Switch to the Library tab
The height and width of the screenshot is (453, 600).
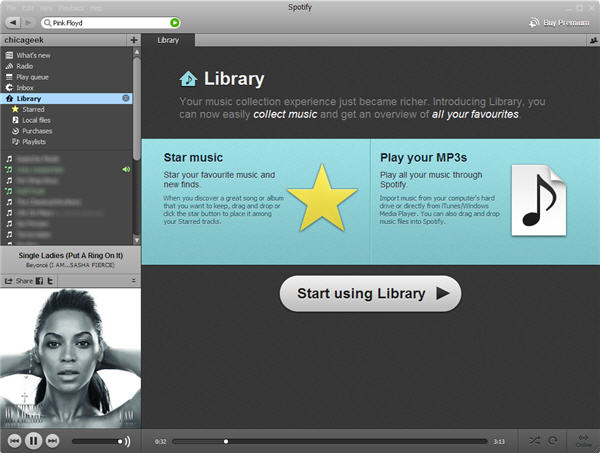(x=168, y=40)
